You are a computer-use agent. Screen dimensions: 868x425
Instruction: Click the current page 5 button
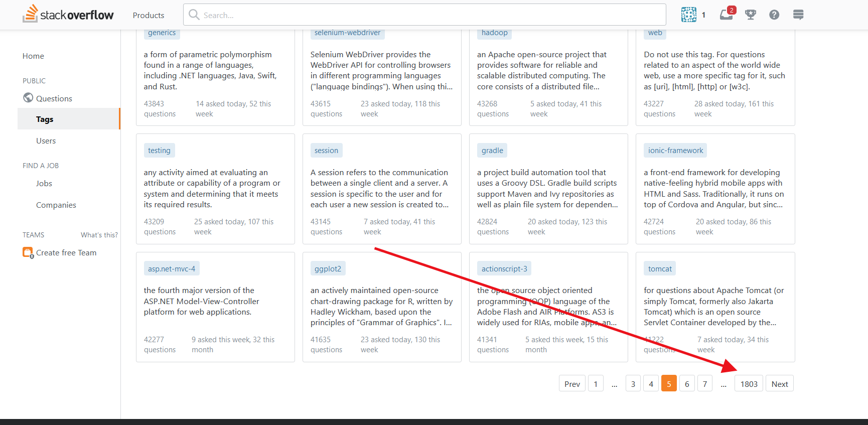point(669,384)
